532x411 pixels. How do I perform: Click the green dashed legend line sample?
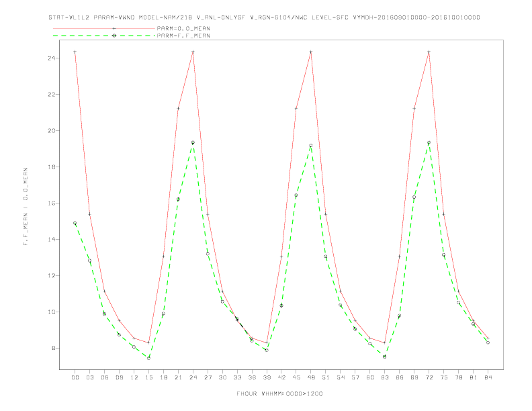click(x=104, y=36)
